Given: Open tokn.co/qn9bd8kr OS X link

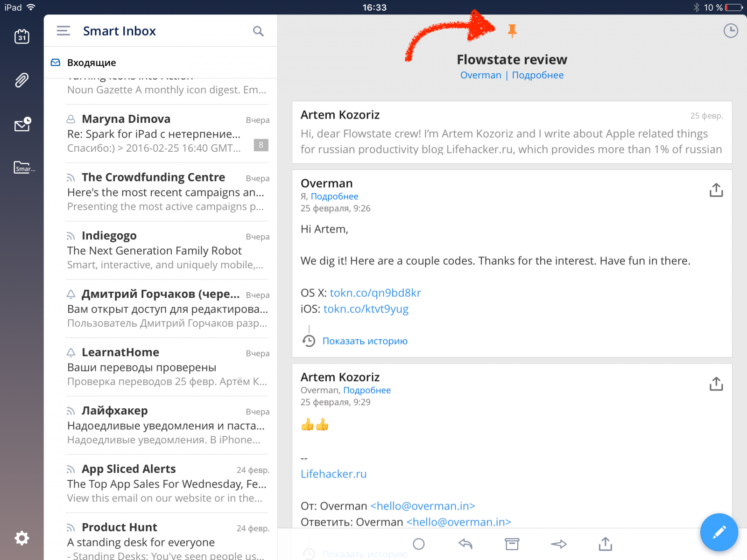Looking at the screenshot, I should pyautogui.click(x=375, y=293).
